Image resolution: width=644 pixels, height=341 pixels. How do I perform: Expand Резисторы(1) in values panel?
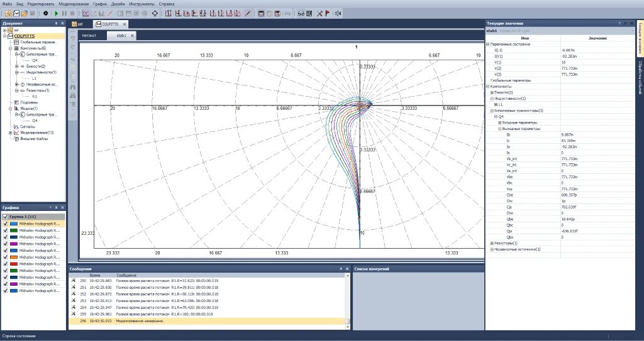point(492,243)
